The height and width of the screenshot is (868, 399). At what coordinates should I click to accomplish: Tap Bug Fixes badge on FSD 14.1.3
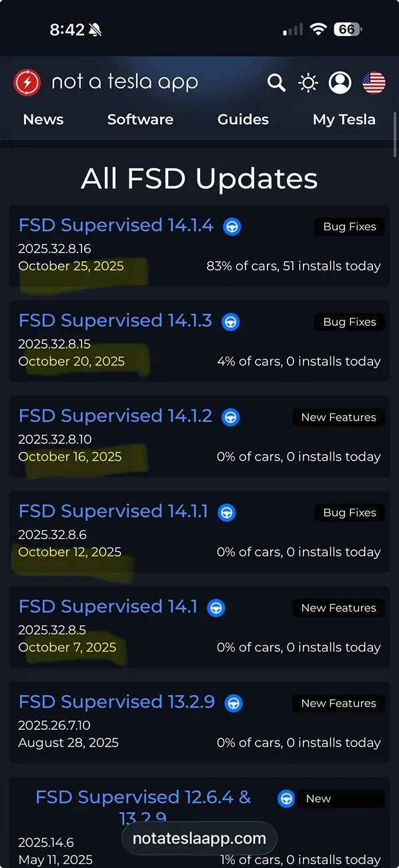[350, 322]
